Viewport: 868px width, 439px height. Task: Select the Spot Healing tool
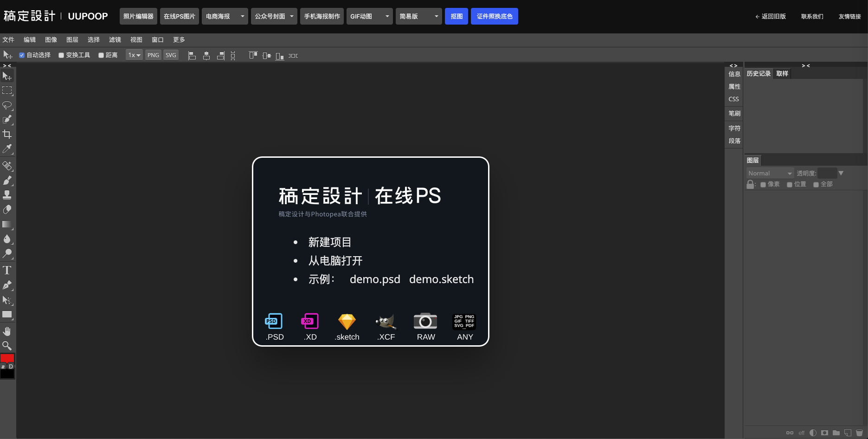tap(7, 166)
